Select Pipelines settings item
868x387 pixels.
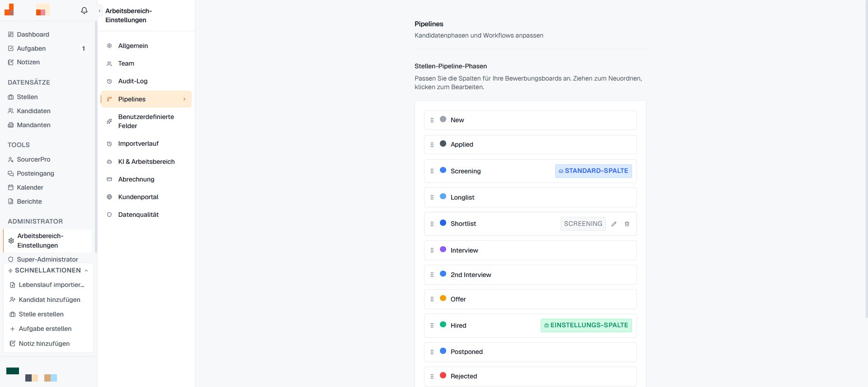[146, 99]
